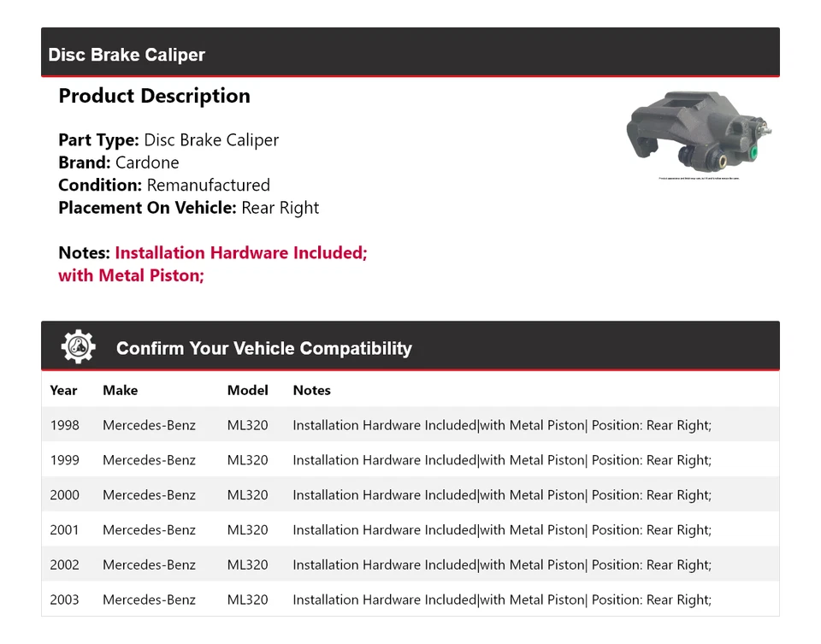Select the 1998 Mercedes-Benz ML320 row
Screen dimensions: 821x644
tap(410, 425)
